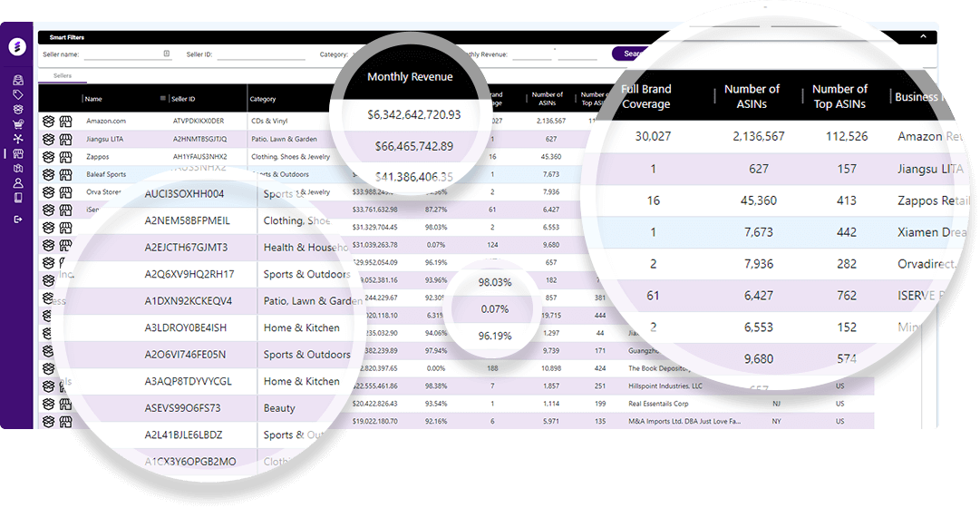Click Hillspoint Industries, LLC business name
980x508 pixels.
665,386
